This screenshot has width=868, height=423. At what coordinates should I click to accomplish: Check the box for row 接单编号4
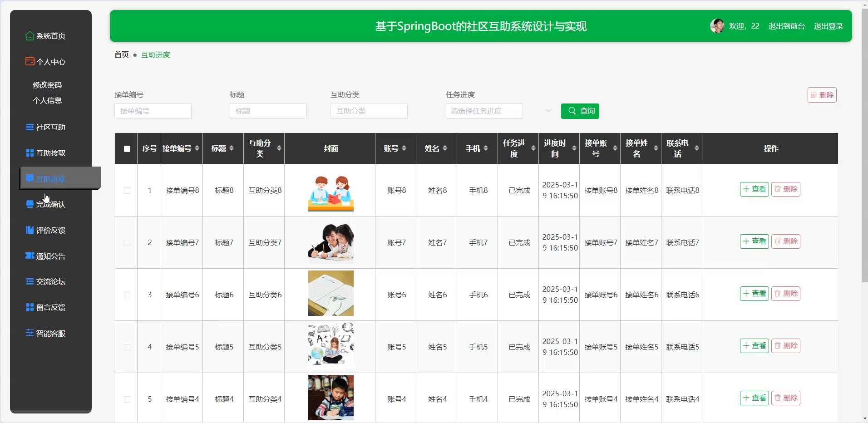127,399
